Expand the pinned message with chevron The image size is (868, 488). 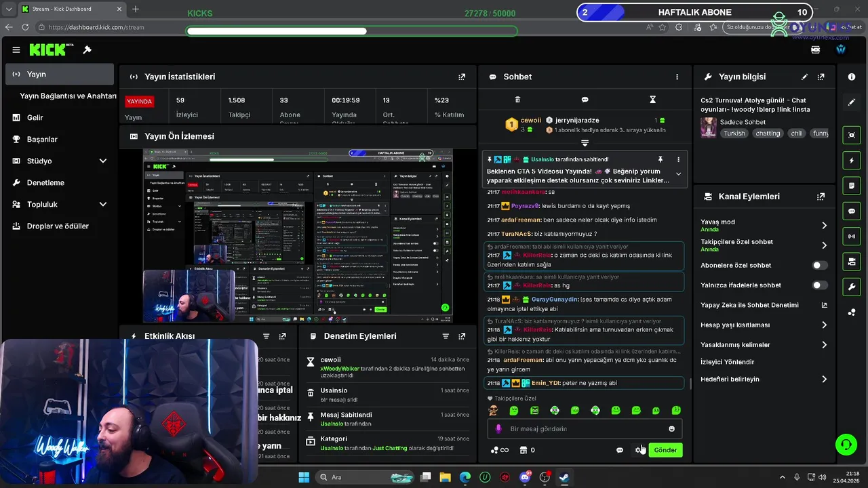[x=678, y=174]
